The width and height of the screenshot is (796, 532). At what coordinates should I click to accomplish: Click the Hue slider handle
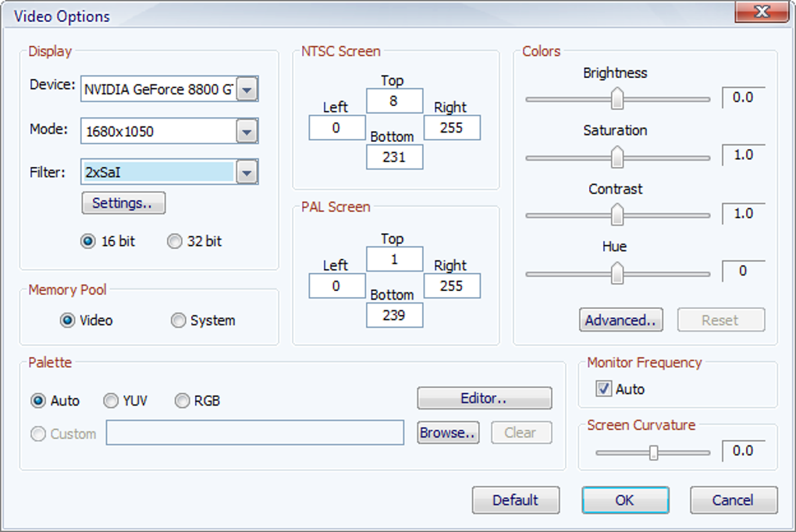tap(617, 273)
